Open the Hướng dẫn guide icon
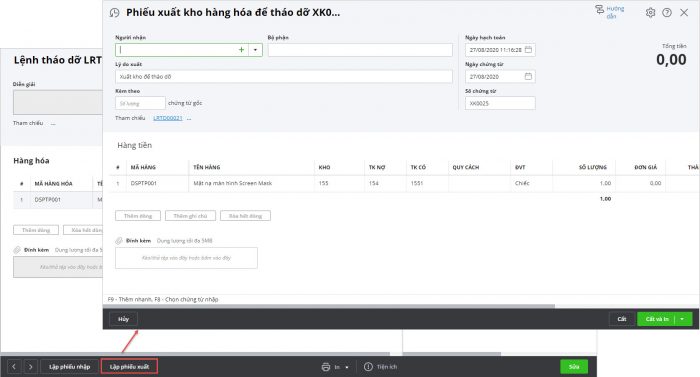700x377 pixels. coord(600,9)
